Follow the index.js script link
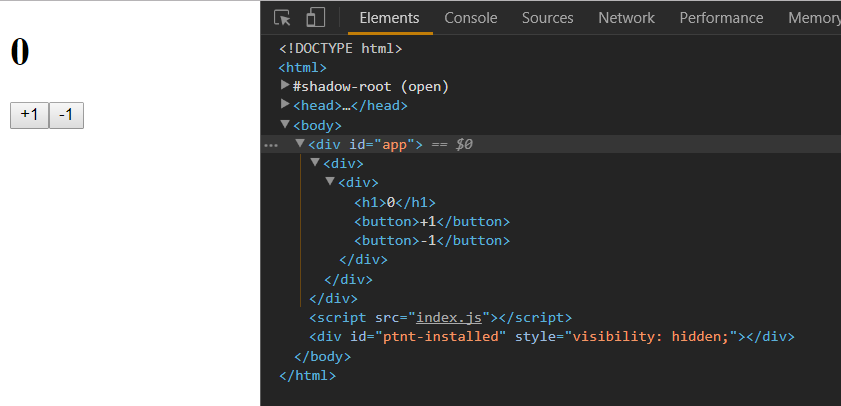This screenshot has height=406, width=841. click(x=449, y=317)
